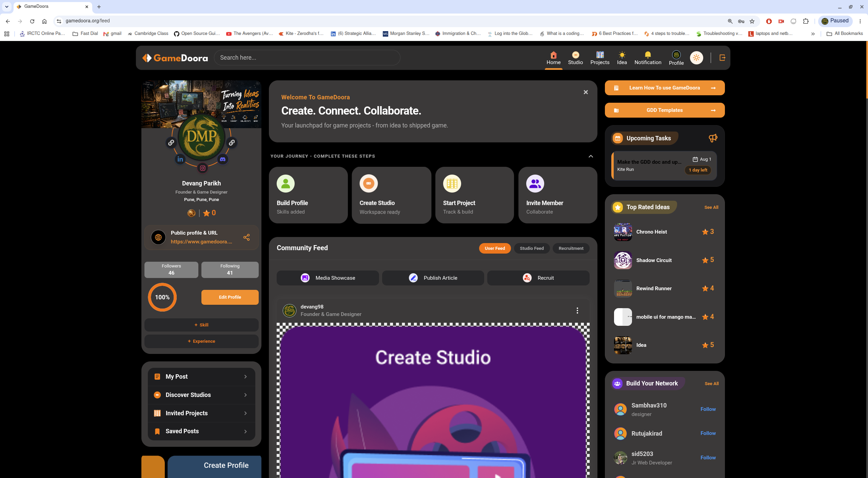This screenshot has height=478, width=868.
Task: Bookmark this tab with the star icon
Action: pyautogui.click(x=752, y=21)
